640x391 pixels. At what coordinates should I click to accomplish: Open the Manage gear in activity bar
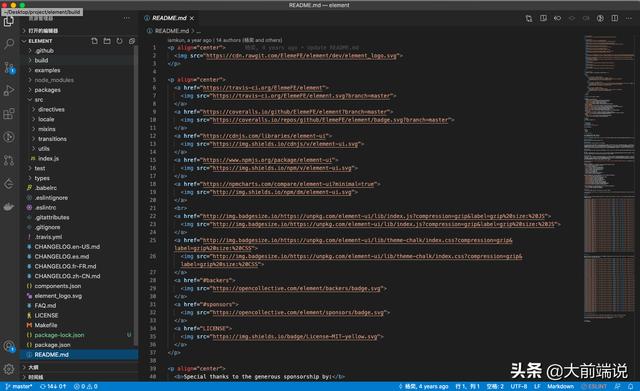[x=9, y=369]
